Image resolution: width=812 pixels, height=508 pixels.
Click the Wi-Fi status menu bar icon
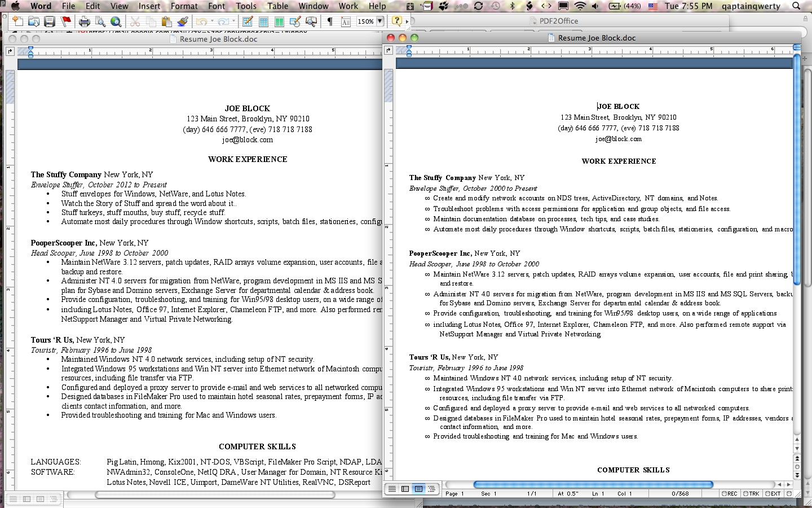pos(580,6)
